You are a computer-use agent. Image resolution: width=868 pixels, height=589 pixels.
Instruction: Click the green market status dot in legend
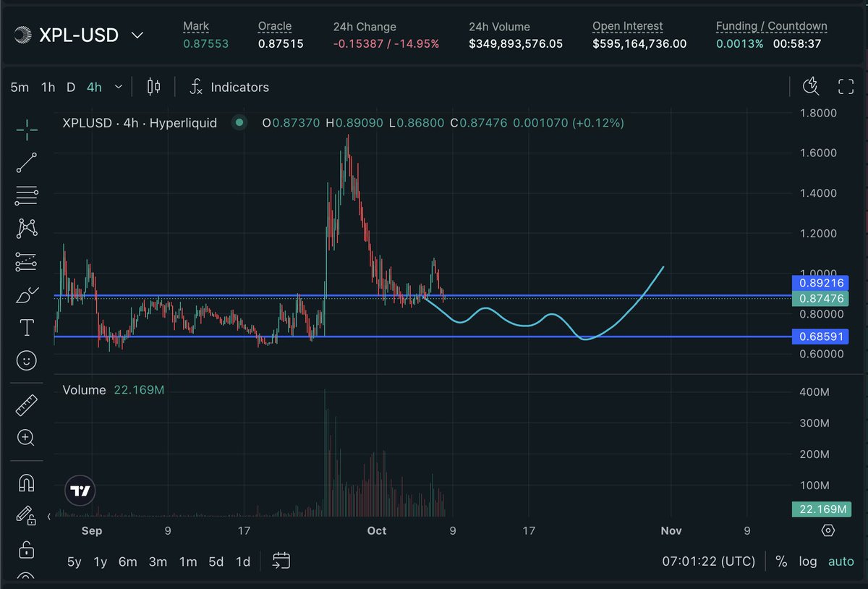click(239, 123)
